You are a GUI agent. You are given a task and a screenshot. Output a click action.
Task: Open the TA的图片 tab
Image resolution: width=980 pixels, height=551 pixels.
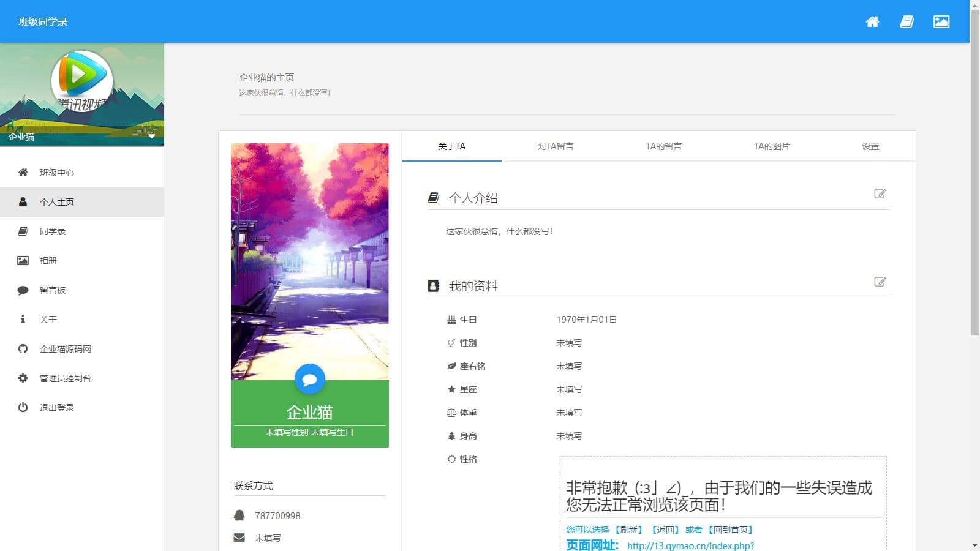[772, 146]
